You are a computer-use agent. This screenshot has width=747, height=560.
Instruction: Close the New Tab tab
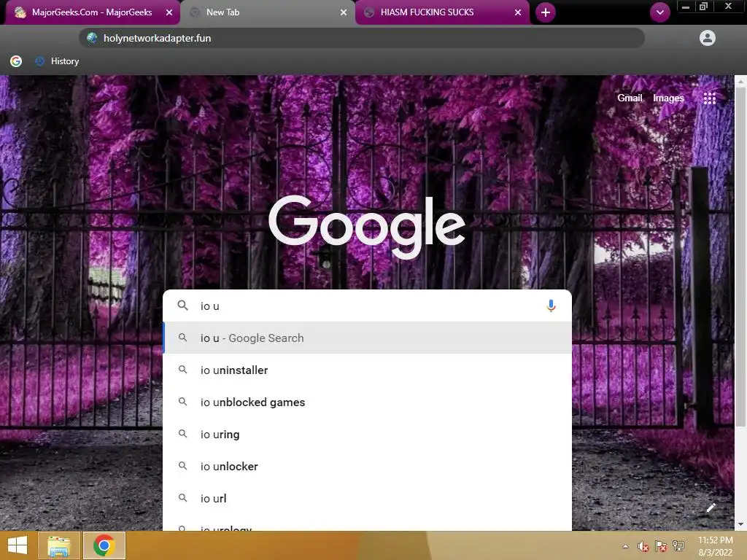(344, 13)
